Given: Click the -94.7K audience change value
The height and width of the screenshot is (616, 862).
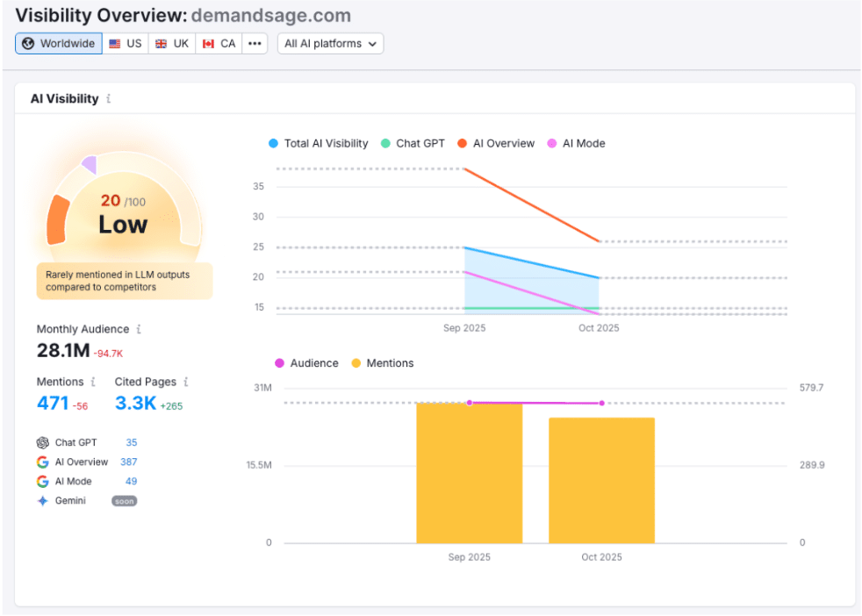Looking at the screenshot, I should tap(108, 354).
